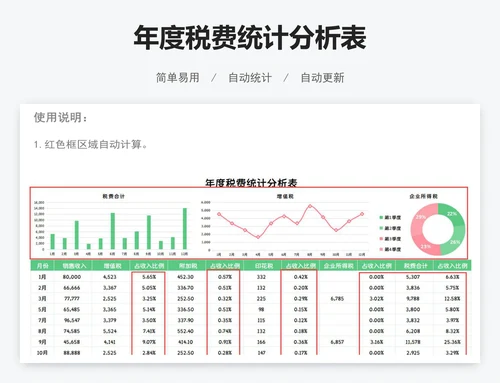Click the stamp tax cell 225
The width and height of the screenshot is (500, 383).
click(x=261, y=298)
